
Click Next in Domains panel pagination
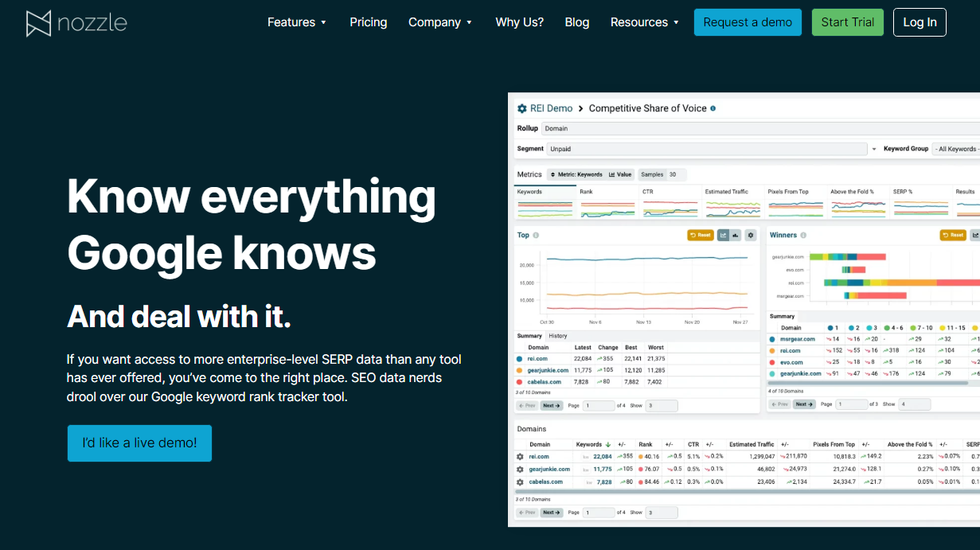(x=552, y=513)
